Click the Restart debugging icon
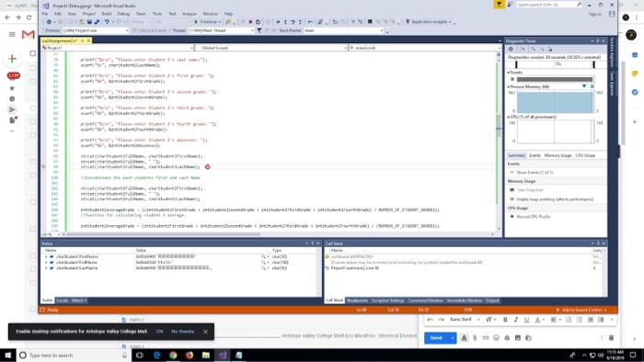644x362 pixels. pos(258,22)
